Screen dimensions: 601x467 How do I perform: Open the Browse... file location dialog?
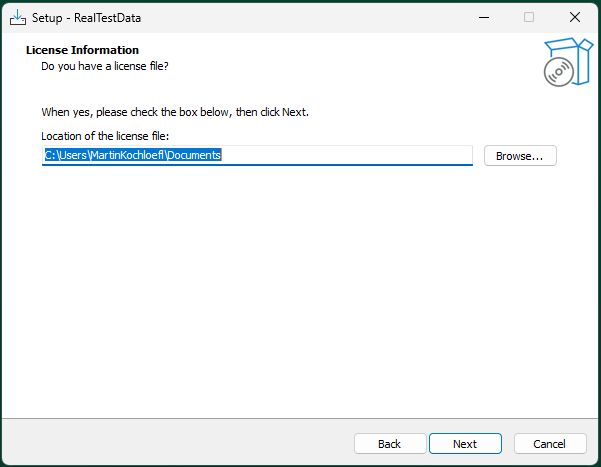520,156
